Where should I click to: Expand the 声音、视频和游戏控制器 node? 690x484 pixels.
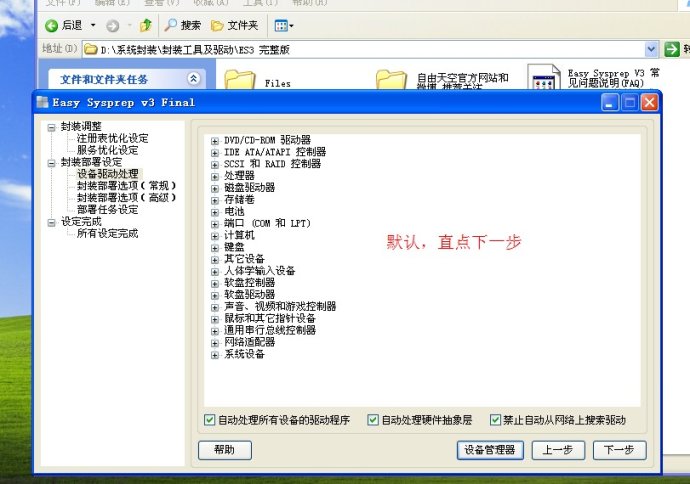(x=215, y=307)
